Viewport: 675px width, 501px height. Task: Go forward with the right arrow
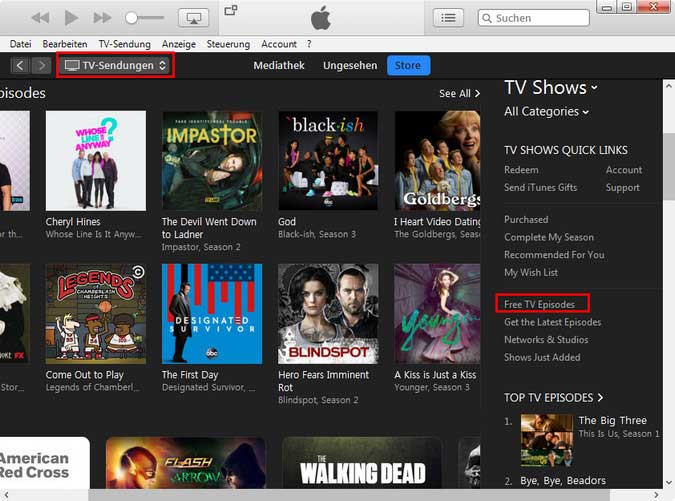[41, 65]
